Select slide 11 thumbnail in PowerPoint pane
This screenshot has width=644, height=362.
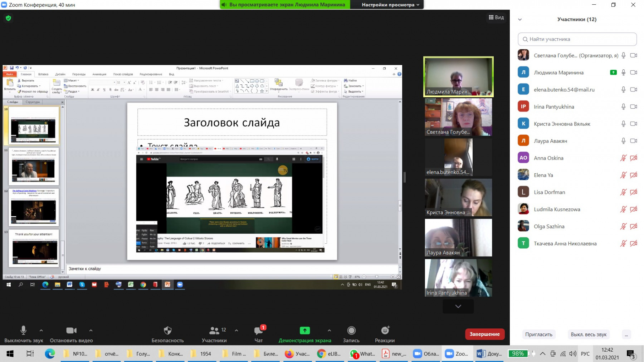34,167
